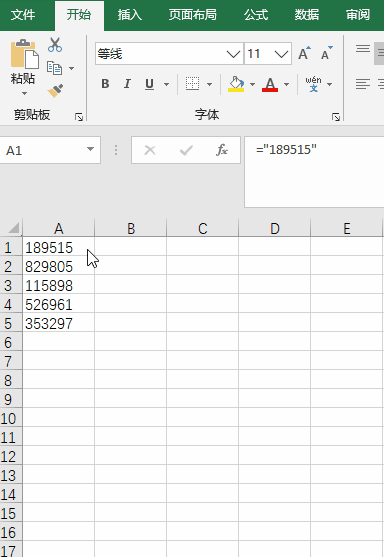Viewport: 384px width, 557px height.
Task: Open borders dropdown arrow
Action: (x=210, y=85)
